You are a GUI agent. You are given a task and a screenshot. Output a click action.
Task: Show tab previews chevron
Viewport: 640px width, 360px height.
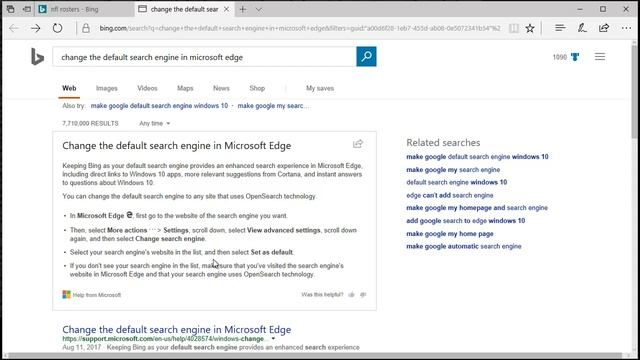[259, 9]
